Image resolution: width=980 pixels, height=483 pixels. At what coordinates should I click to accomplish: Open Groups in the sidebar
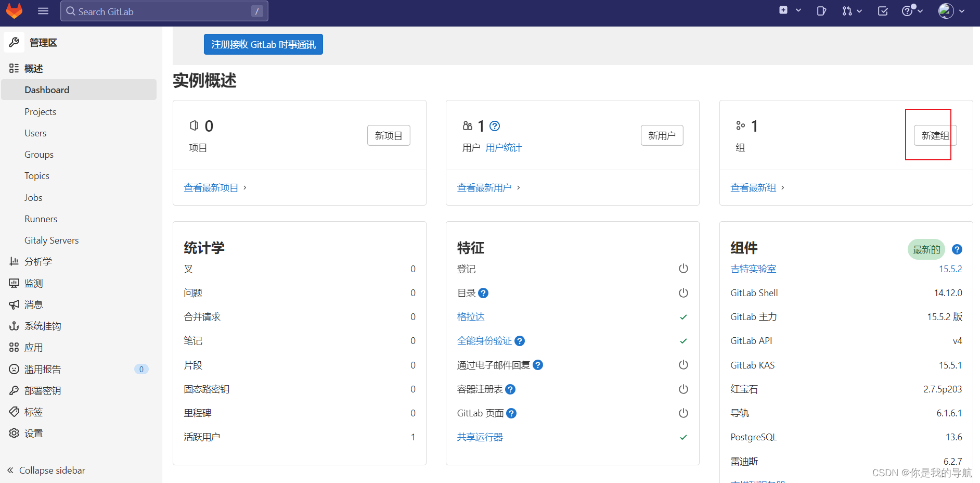(39, 154)
